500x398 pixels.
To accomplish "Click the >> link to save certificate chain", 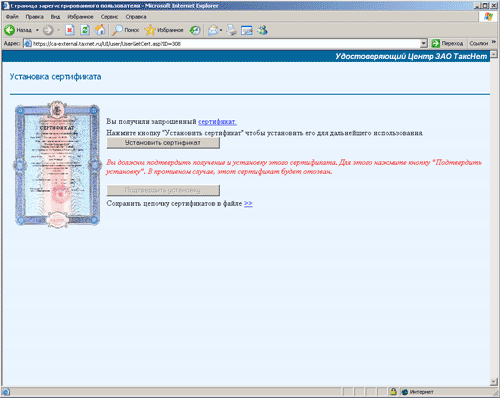I will tap(248, 203).
